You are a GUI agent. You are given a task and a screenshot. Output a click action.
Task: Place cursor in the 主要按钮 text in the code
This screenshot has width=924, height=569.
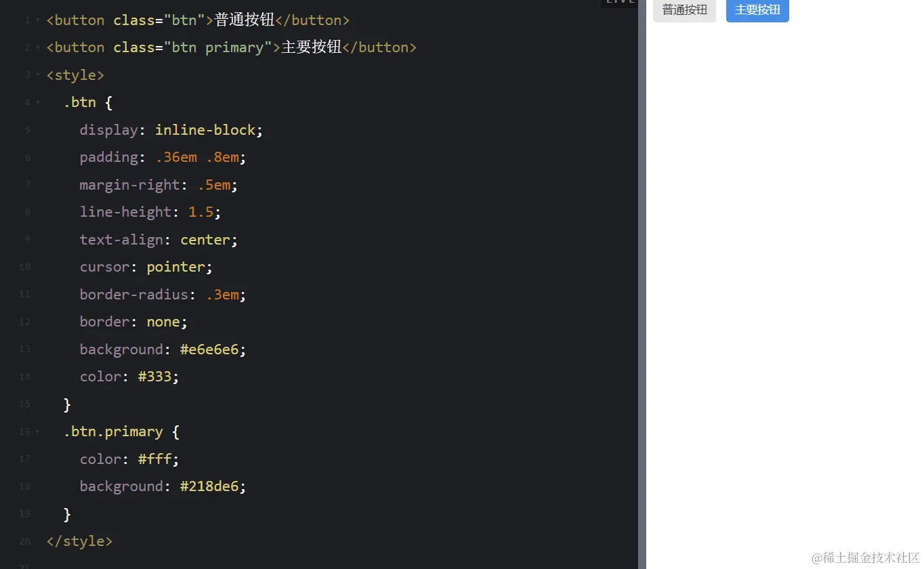click(x=312, y=47)
